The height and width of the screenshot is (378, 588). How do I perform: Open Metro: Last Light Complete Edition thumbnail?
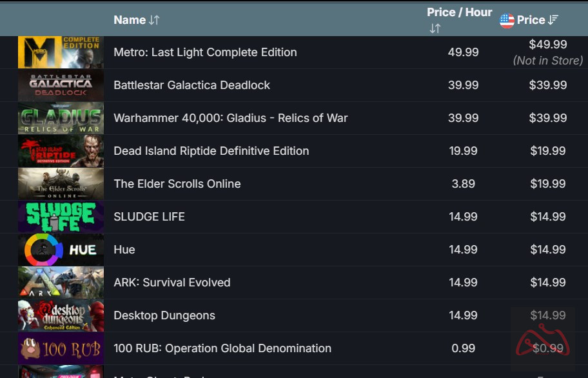point(61,52)
